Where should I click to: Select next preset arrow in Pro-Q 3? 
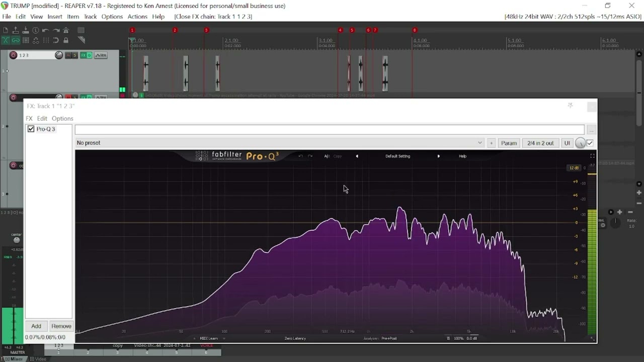click(439, 156)
